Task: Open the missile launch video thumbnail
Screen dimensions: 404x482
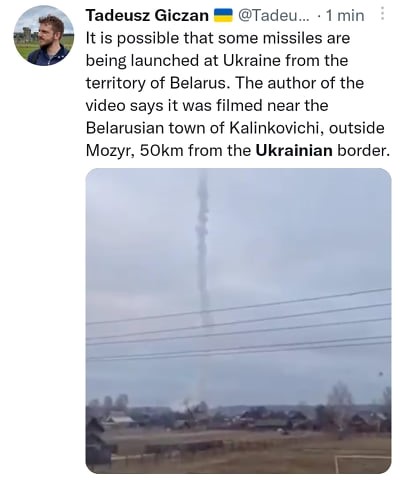Action: click(238, 321)
